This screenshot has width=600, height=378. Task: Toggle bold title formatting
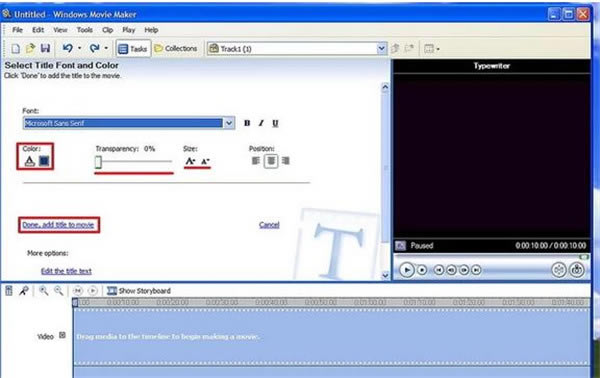pyautogui.click(x=247, y=123)
